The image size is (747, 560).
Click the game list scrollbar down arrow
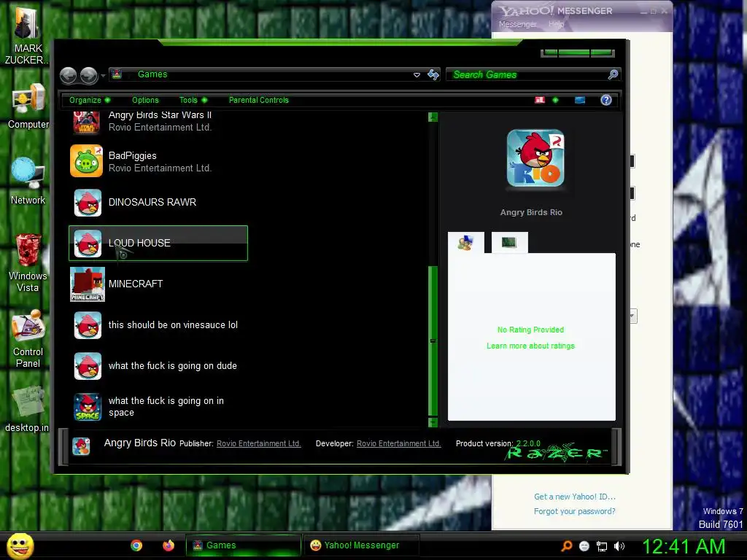coord(433,422)
